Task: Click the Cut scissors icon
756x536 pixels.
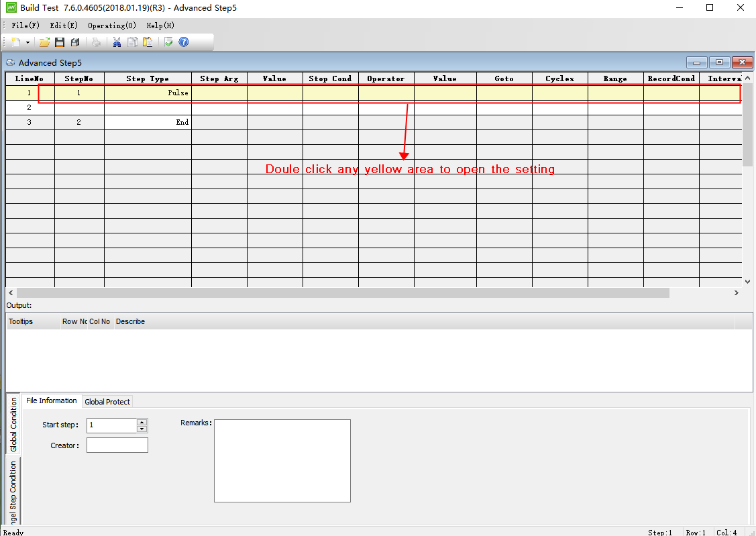Action: pos(117,42)
